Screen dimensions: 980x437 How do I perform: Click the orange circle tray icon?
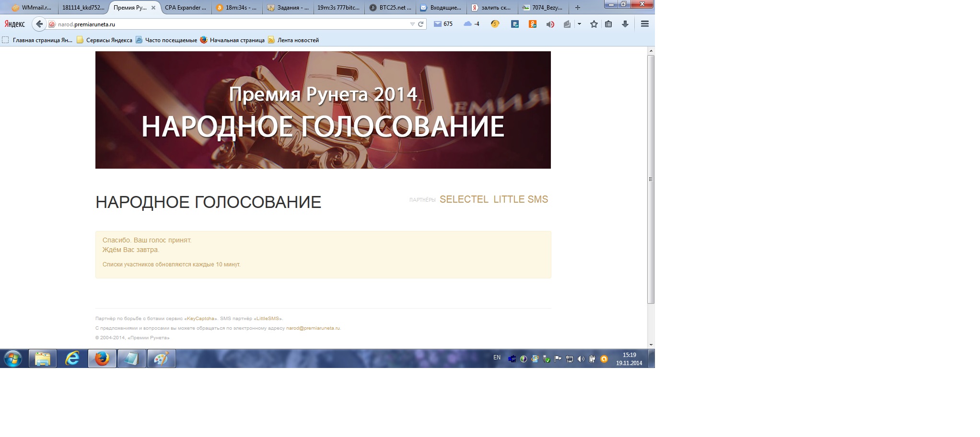[604, 359]
